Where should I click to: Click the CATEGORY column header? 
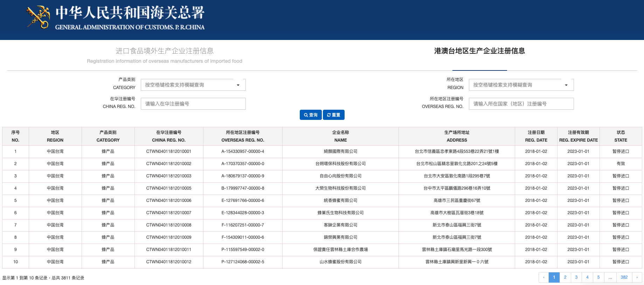(x=108, y=136)
